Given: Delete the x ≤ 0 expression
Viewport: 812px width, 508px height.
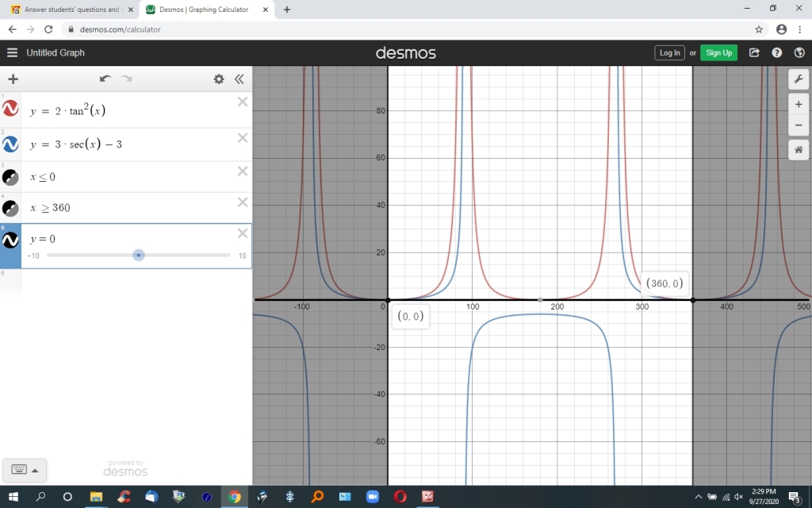Looking at the screenshot, I should pos(243,171).
